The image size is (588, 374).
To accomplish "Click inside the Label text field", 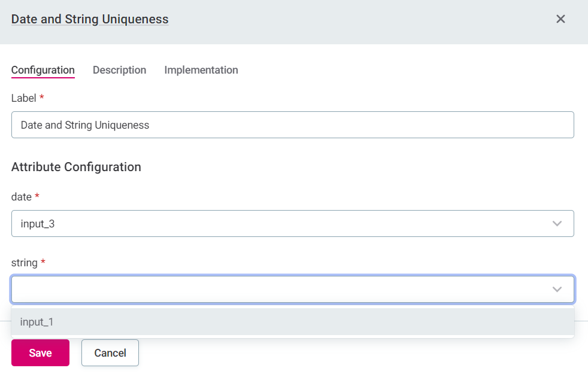I will pos(293,124).
